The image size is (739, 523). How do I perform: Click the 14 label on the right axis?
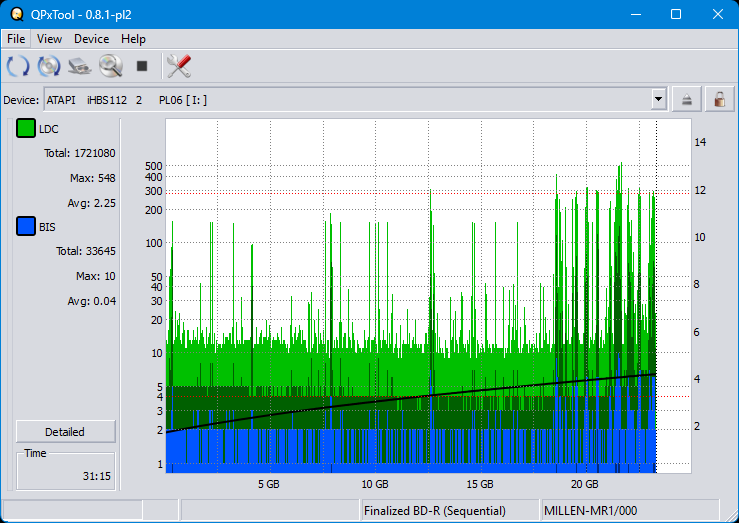[x=700, y=142]
